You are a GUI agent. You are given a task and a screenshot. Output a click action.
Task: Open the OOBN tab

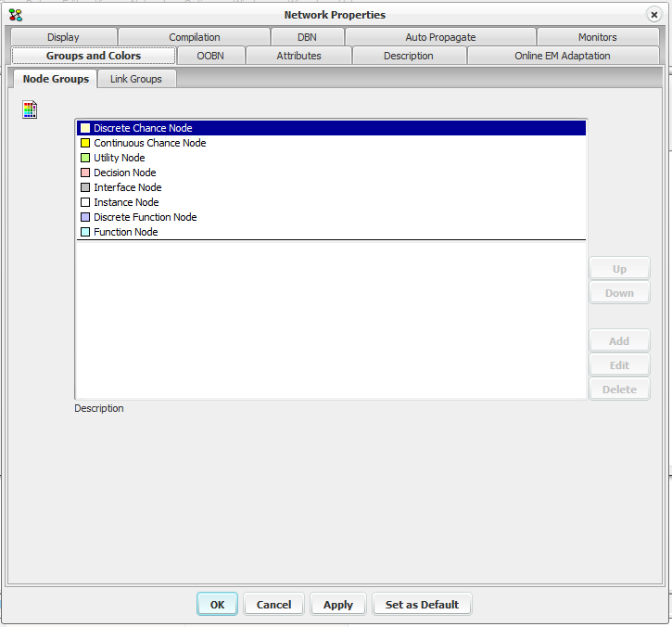210,56
